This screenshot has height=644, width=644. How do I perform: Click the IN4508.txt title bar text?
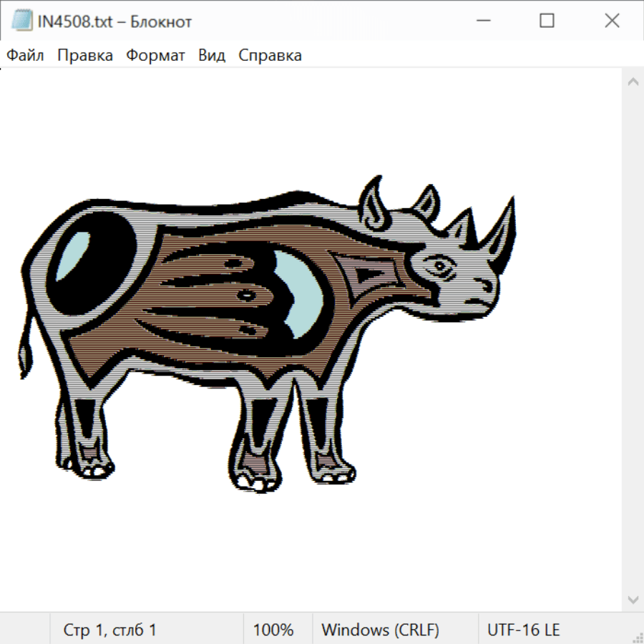114,21
